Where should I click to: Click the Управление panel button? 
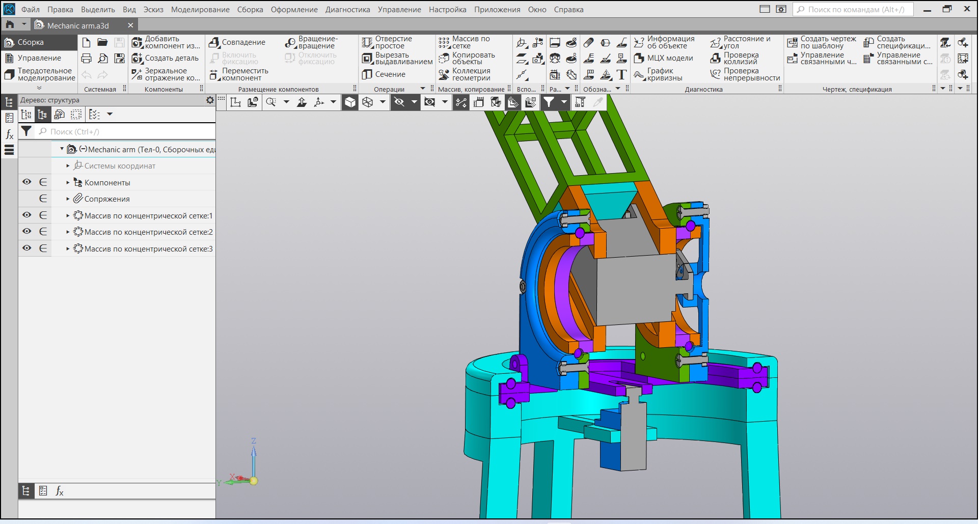coord(39,58)
